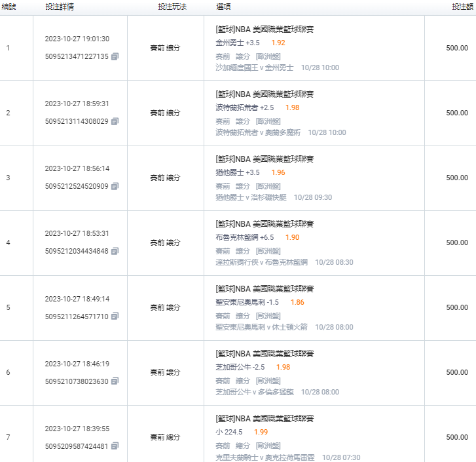The height and width of the screenshot is (462, 476).
Task: Click matchup 波特蘭拓荒者 v 奧蘭多魔術
Action: (x=258, y=132)
